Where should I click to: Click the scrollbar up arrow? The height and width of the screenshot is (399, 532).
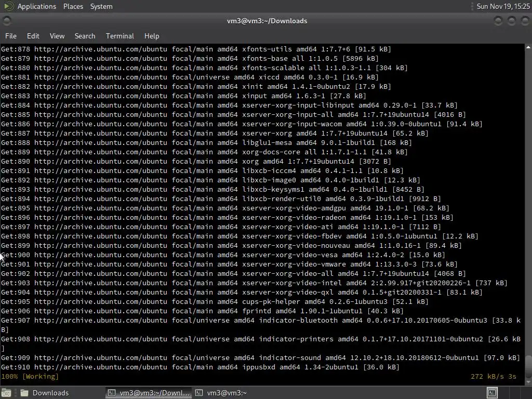click(x=528, y=47)
